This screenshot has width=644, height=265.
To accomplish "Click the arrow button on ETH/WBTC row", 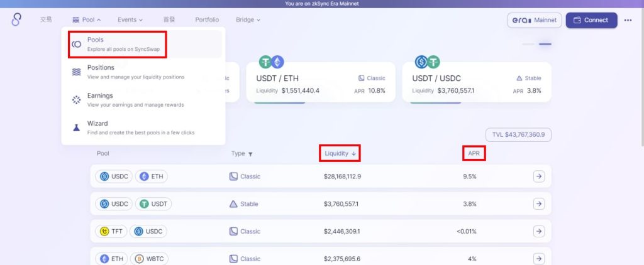I will (538, 259).
